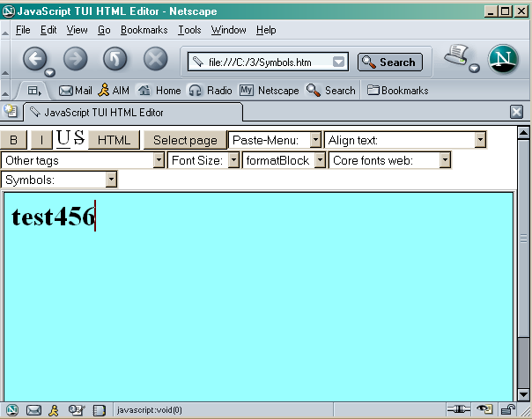Open the Paste-Menu dropdown
532x419 pixels.
[x=275, y=140]
